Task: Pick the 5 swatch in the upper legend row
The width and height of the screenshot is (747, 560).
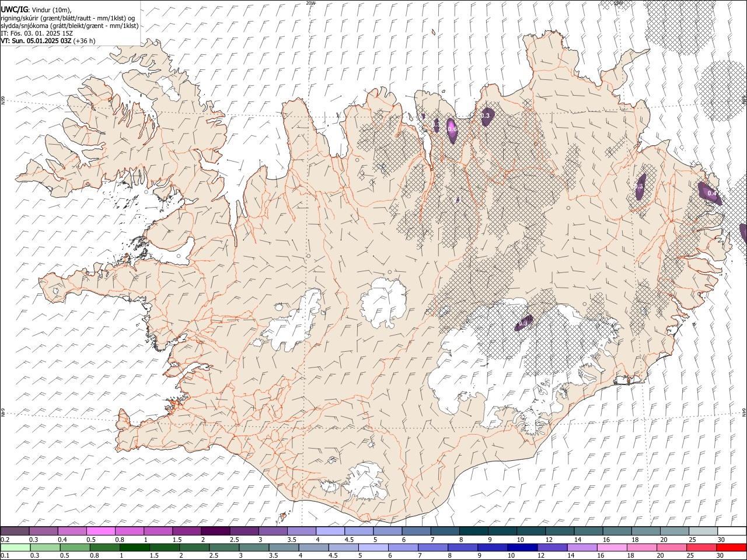Action: [x=387, y=531]
